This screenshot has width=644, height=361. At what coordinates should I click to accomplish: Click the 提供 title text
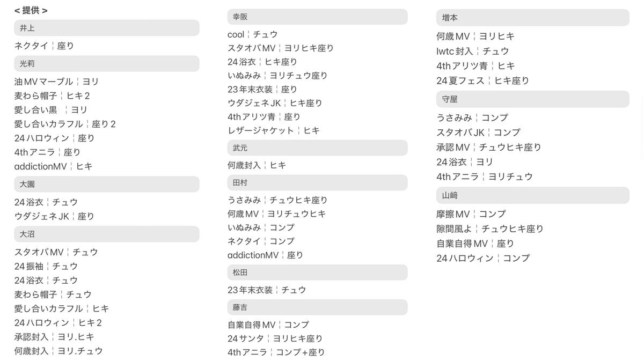[x=31, y=10]
